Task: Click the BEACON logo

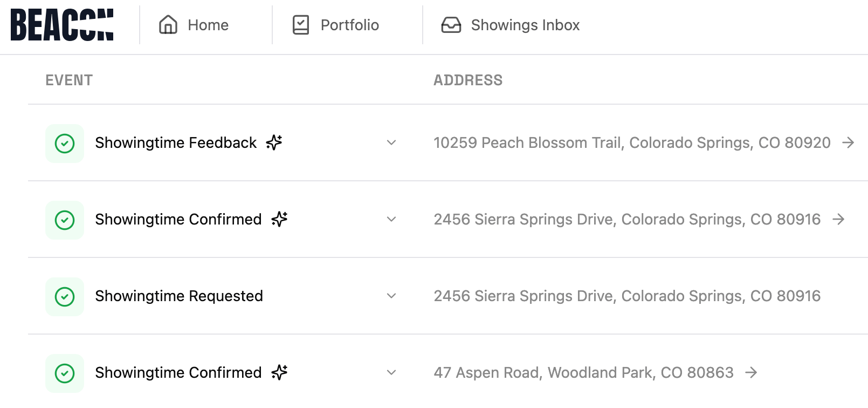Action: coord(62,24)
